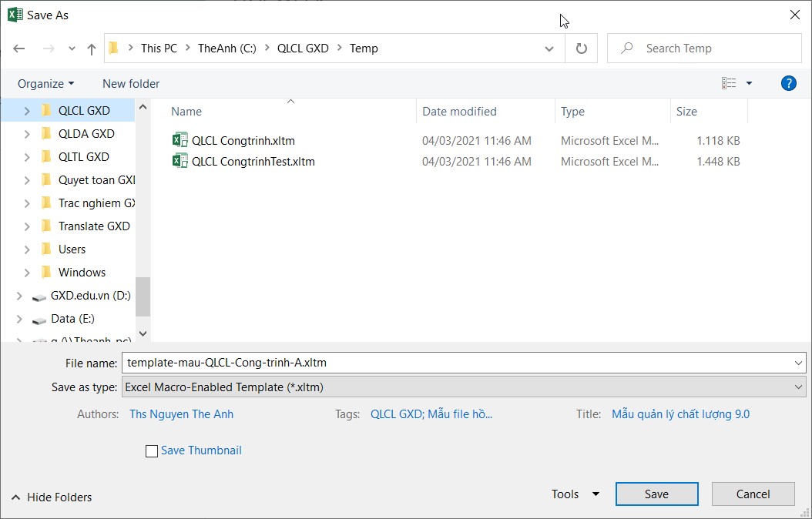This screenshot has height=519, width=812.
Task: Open the Tools menu
Action: [574, 494]
